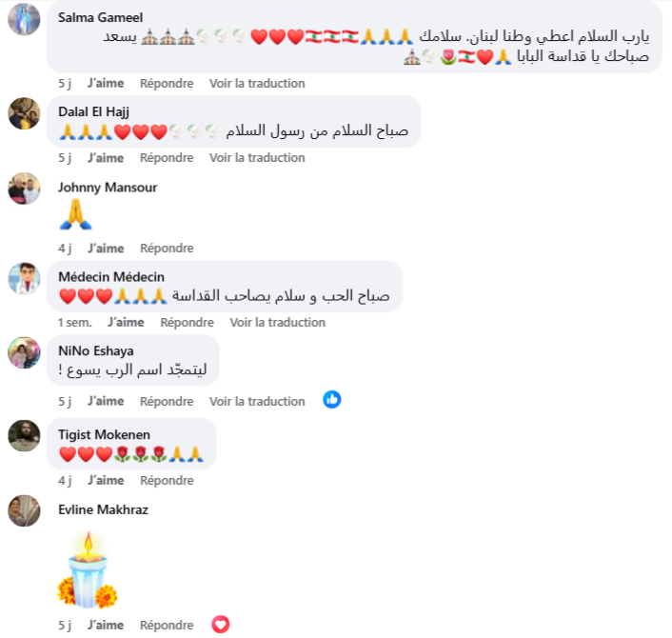Toggle J'aime on Johnny Mansour's comment

pyautogui.click(x=106, y=249)
